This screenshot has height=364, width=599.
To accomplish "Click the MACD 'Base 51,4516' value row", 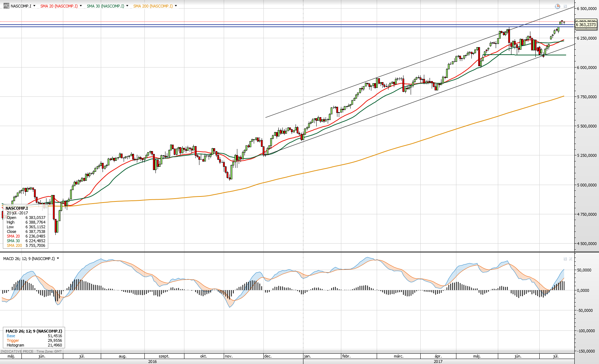I will point(34,336).
